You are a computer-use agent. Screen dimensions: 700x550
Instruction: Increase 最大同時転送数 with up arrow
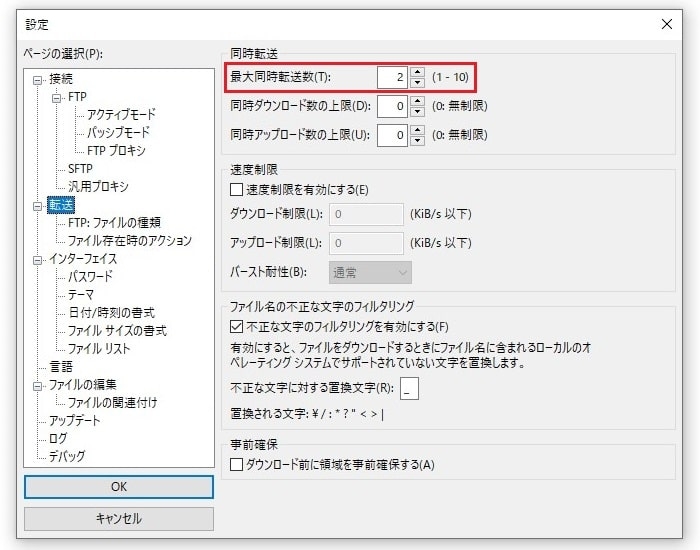click(x=418, y=72)
